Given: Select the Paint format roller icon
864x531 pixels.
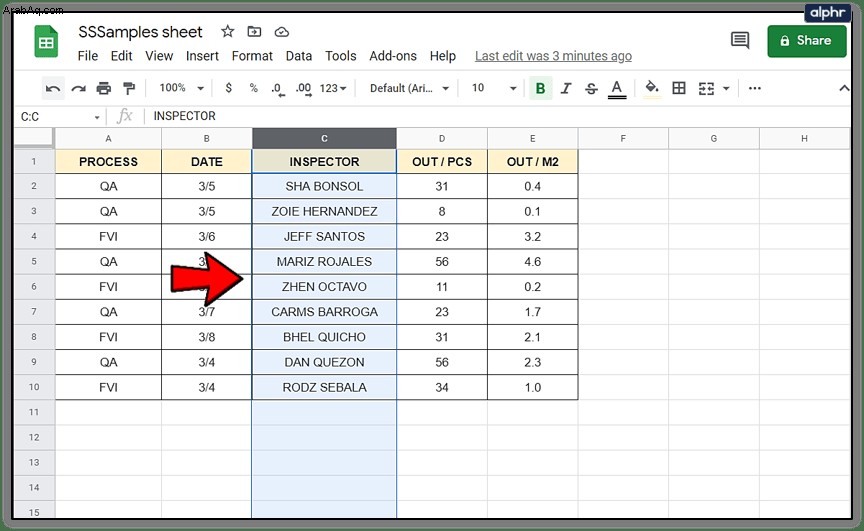Looking at the screenshot, I should (x=129, y=88).
